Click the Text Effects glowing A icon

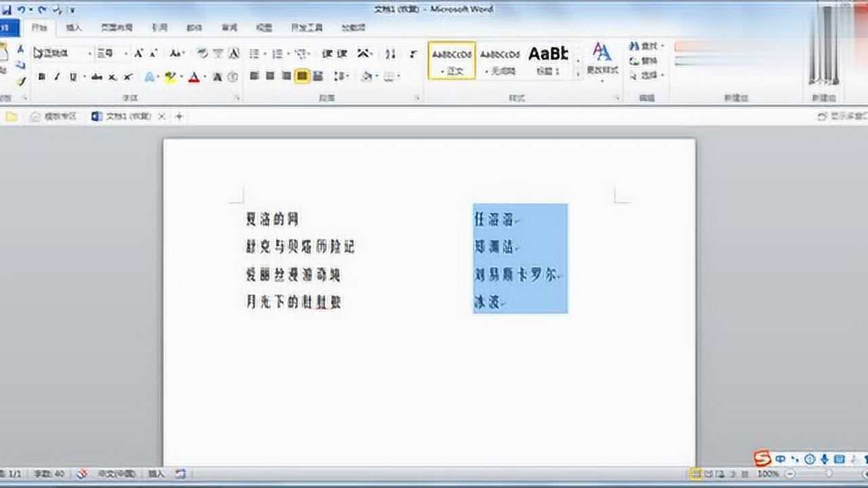tap(149, 77)
